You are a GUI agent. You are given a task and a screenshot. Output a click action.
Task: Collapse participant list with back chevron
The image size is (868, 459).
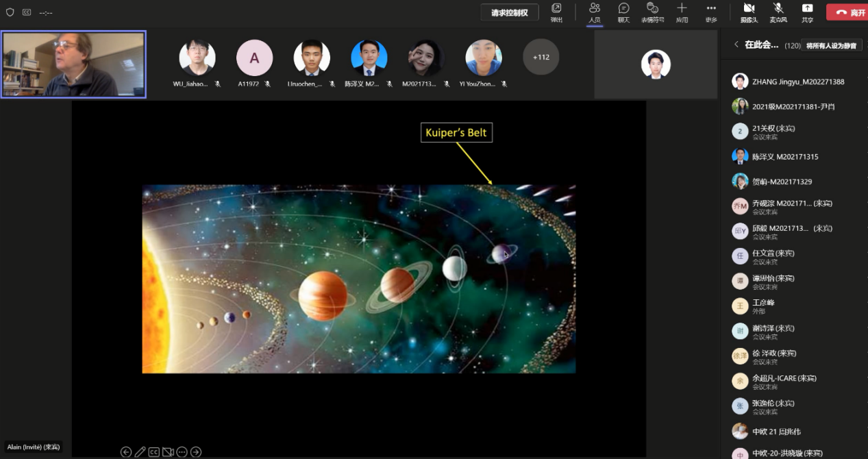(x=736, y=45)
